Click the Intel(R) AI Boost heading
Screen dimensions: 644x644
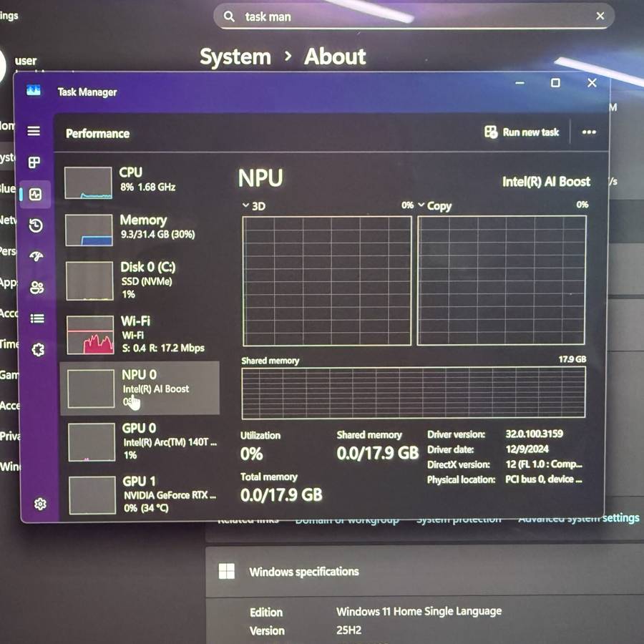(x=546, y=182)
